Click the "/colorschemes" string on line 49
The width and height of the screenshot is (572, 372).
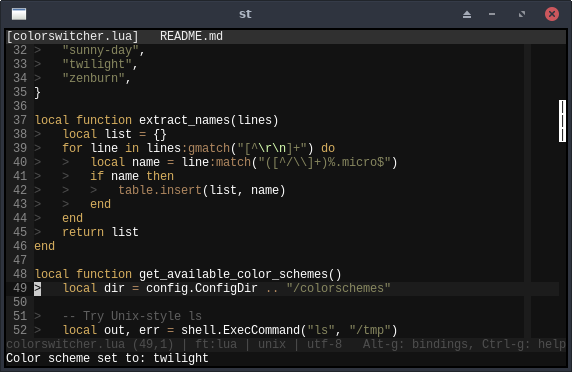[339, 288]
